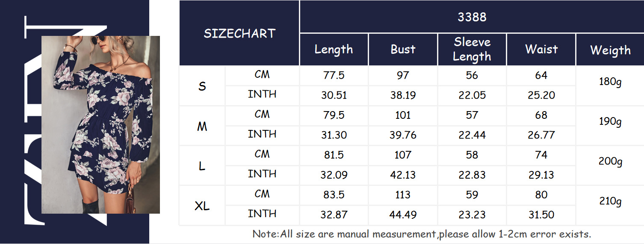Select the 58 sleeve length cell
The height and width of the screenshot is (244, 644).
(x=472, y=155)
